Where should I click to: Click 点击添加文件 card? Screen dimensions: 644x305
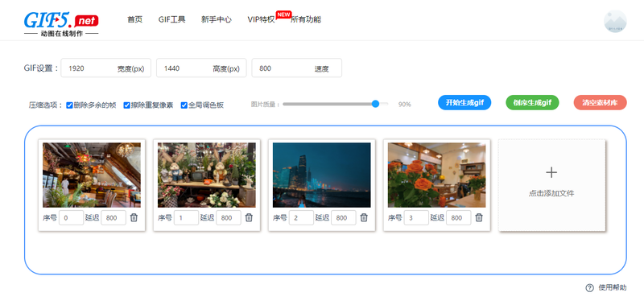[552, 185]
